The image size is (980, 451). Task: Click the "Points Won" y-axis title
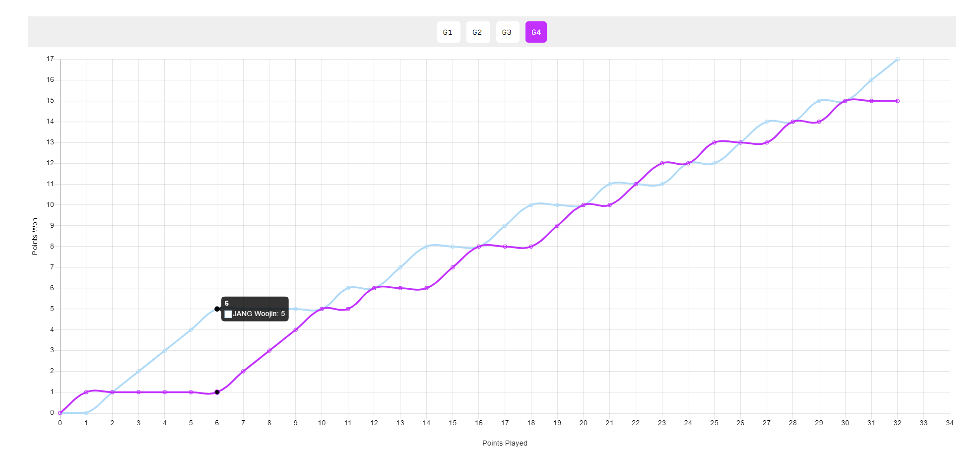pyautogui.click(x=35, y=236)
